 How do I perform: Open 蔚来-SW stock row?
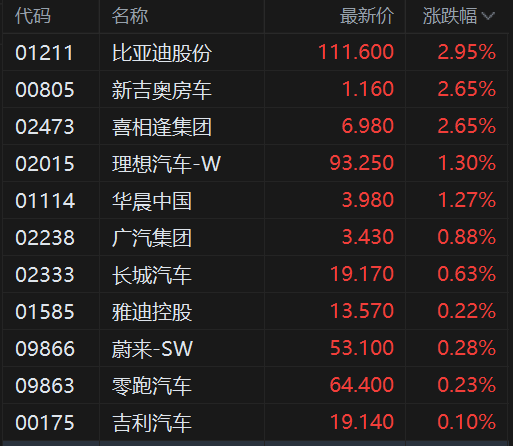point(255,348)
